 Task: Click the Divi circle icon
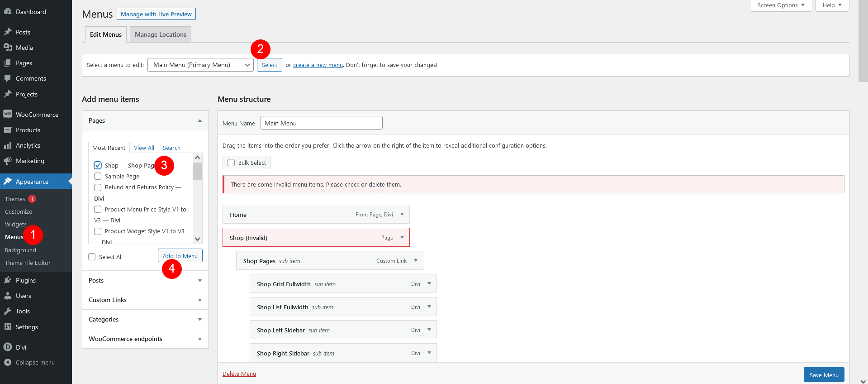click(x=8, y=347)
